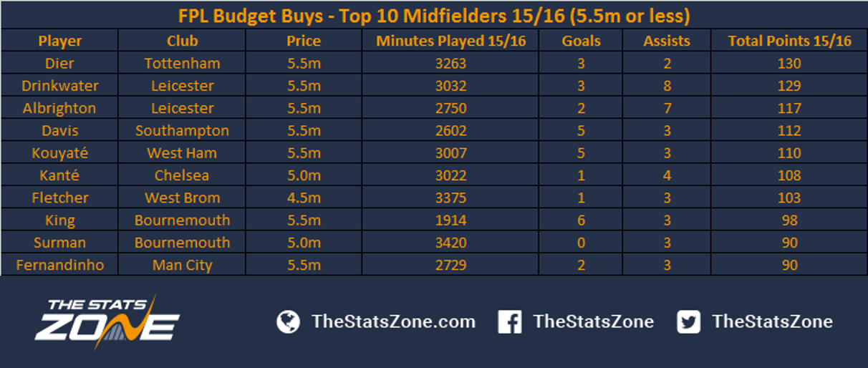The image size is (868, 368).
Task: Open the TheStatsZone Twitter handle text
Action: point(772,321)
